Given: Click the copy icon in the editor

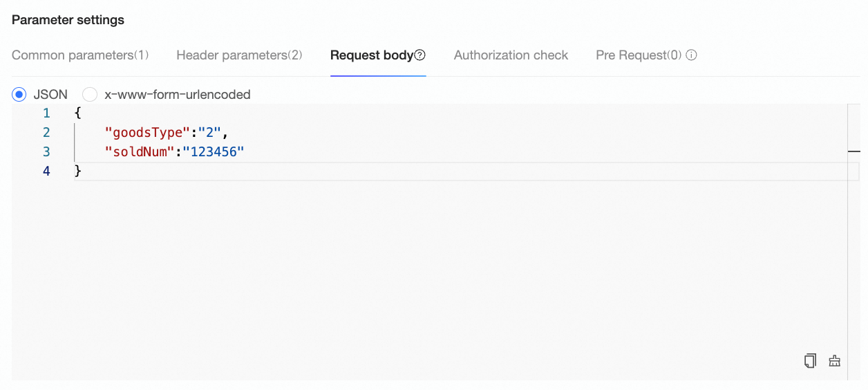Looking at the screenshot, I should click(x=810, y=360).
